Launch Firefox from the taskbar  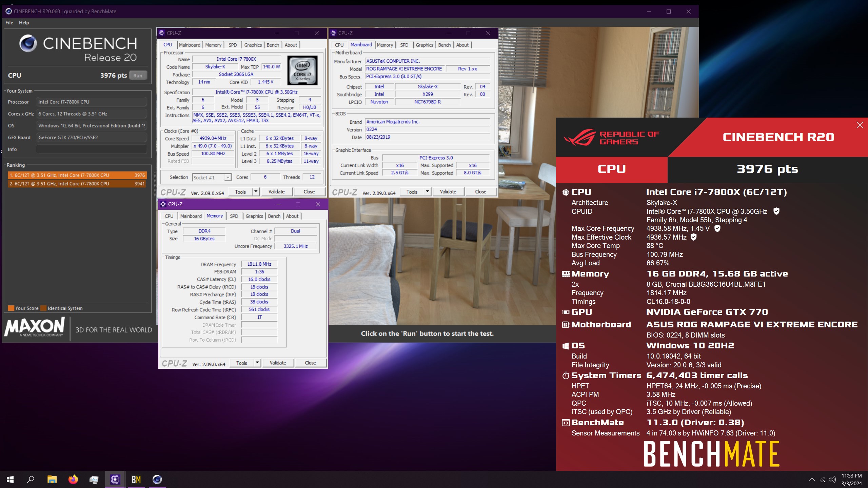(x=73, y=479)
